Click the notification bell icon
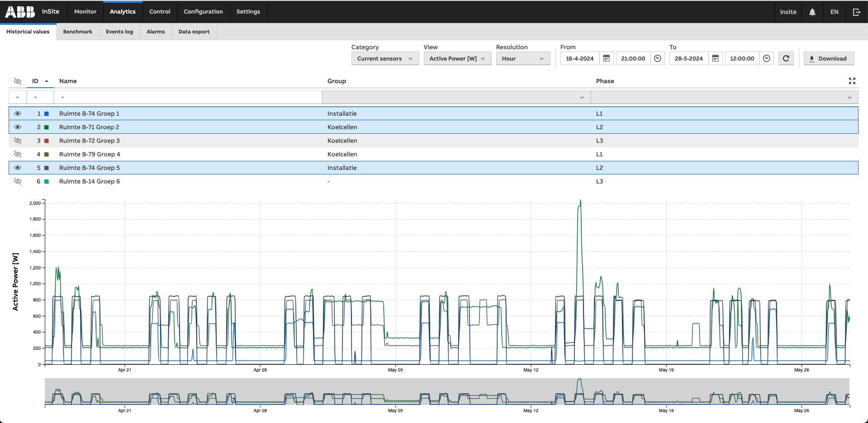This screenshot has height=423, width=868. pyautogui.click(x=812, y=12)
